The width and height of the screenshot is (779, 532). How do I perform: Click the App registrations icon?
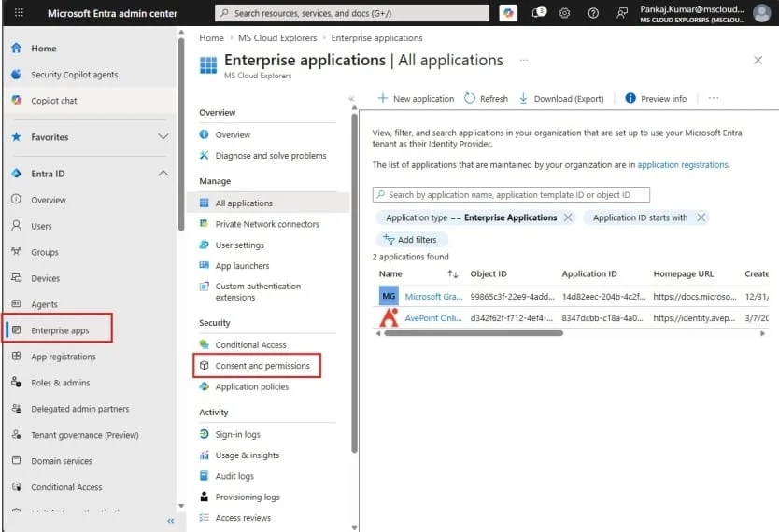[x=17, y=357]
